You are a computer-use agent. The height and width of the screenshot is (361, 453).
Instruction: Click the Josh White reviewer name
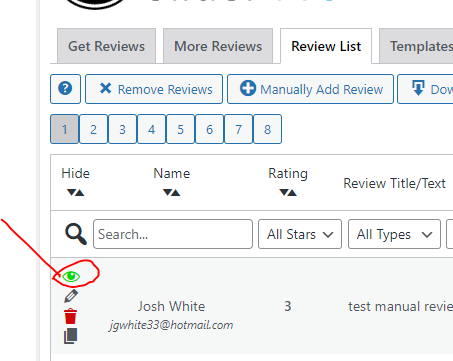pyautogui.click(x=172, y=306)
